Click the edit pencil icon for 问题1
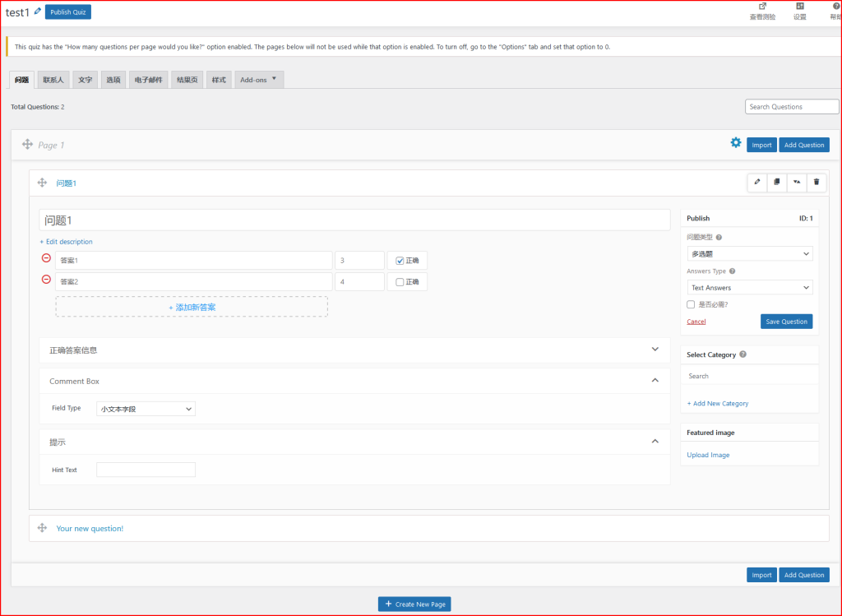The width and height of the screenshot is (842, 616). [x=757, y=182]
